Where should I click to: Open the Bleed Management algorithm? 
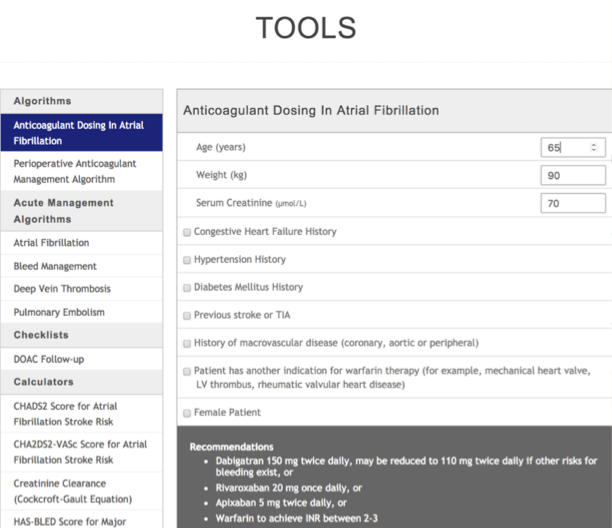click(56, 266)
